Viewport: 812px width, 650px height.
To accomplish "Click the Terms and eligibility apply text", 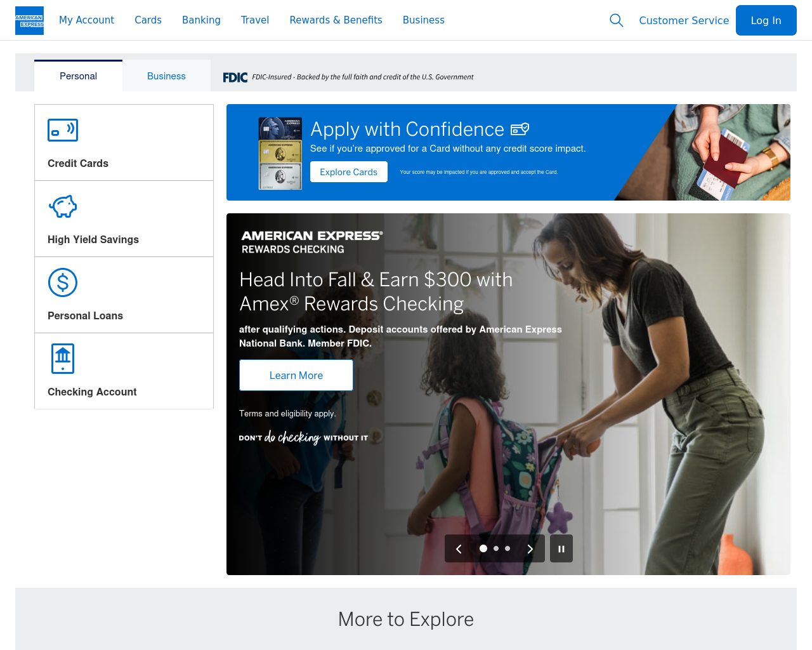I will [x=287, y=413].
